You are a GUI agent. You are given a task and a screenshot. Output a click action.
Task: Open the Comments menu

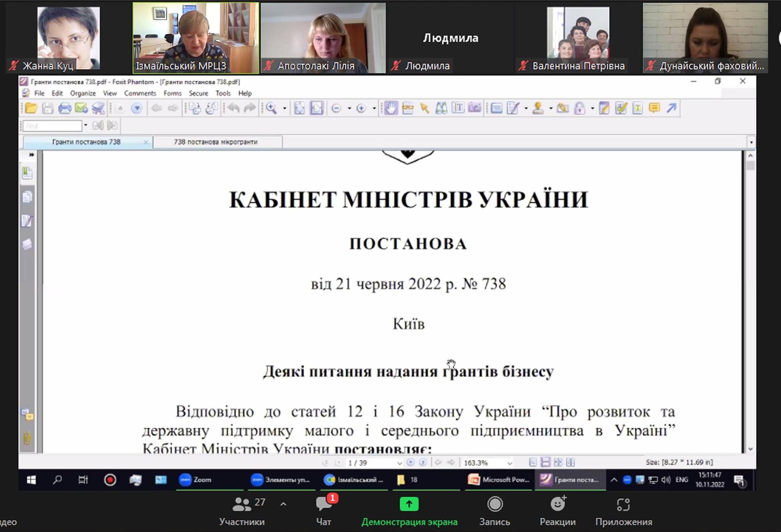click(140, 93)
